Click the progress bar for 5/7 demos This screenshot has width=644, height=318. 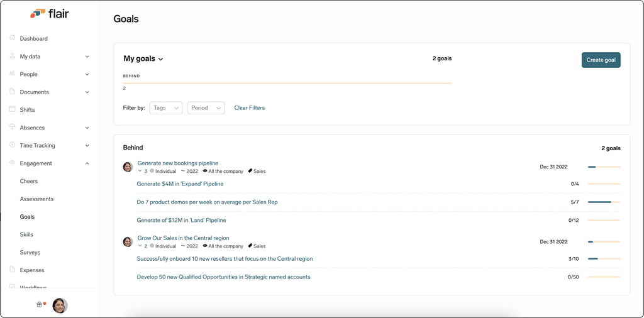[604, 202]
